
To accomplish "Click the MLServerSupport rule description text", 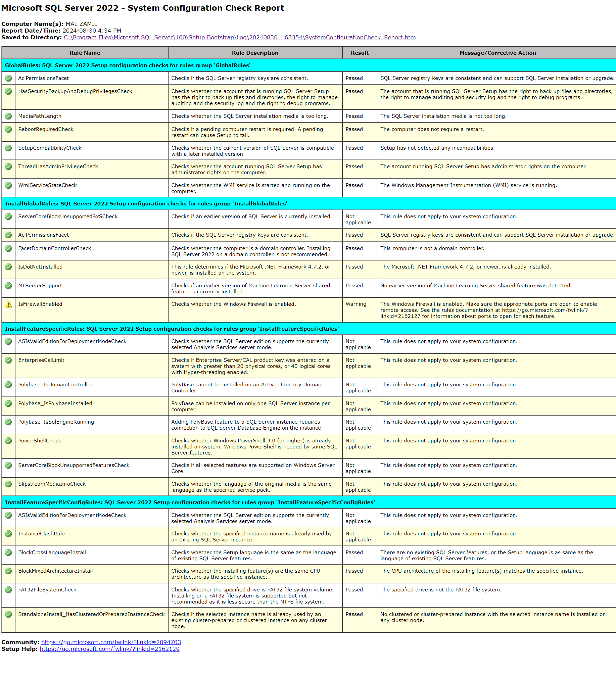I will 250,289.
